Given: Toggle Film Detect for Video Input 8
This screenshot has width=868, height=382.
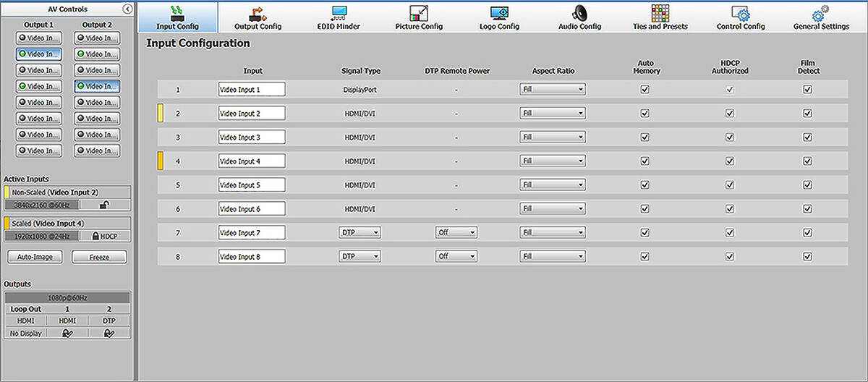Looking at the screenshot, I should [x=807, y=256].
